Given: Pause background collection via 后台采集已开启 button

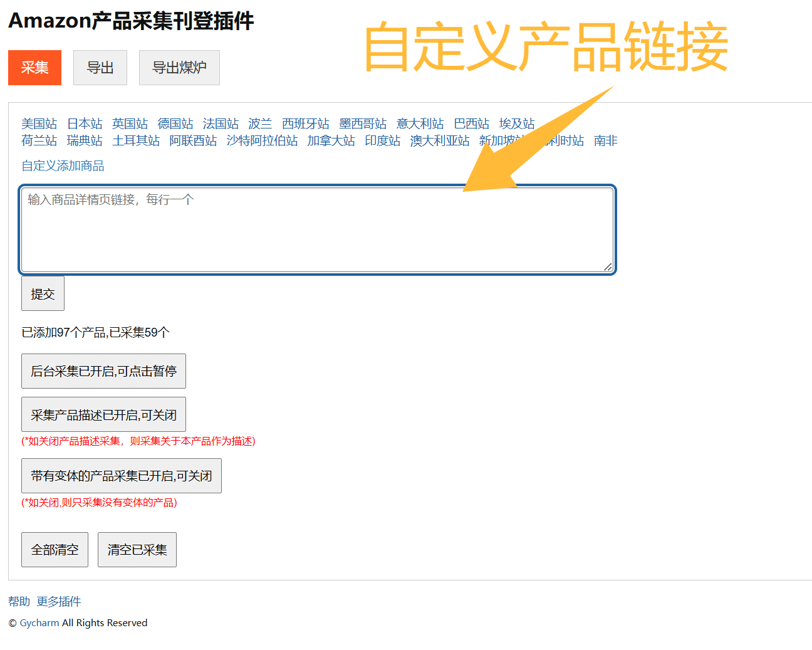Looking at the screenshot, I should [103, 371].
